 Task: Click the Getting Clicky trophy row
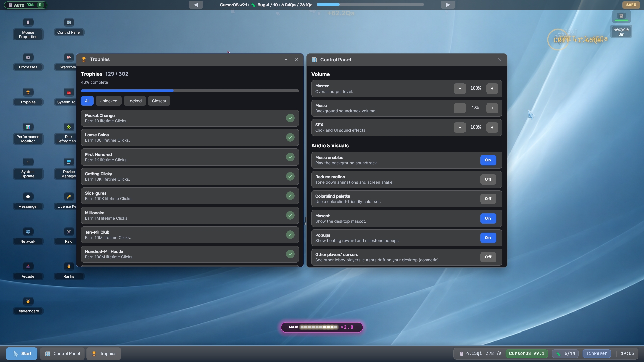[x=190, y=176]
